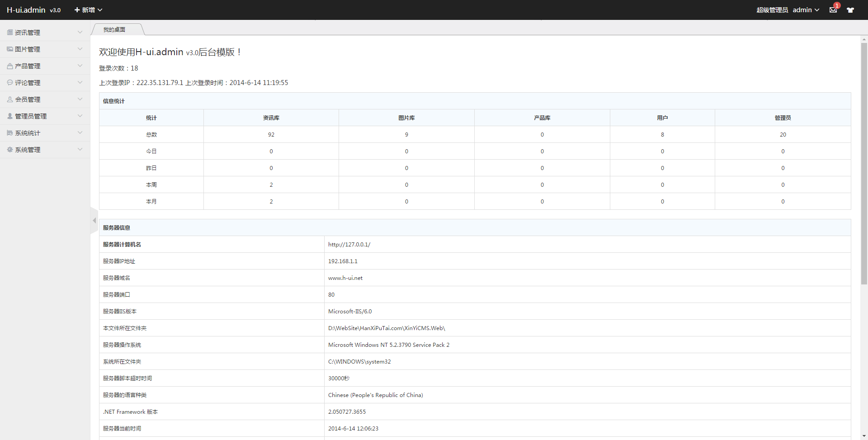Click the 管理员 total value 20
868x440 pixels.
click(783, 135)
